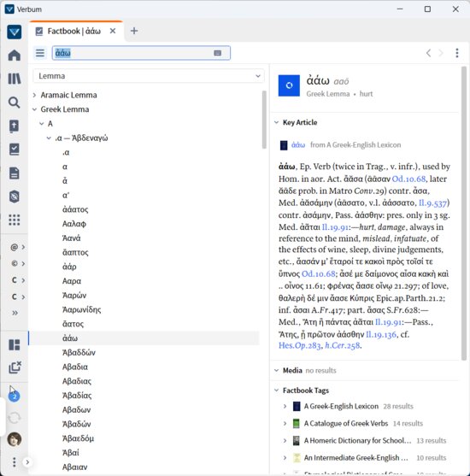Follow the Hes.Op.283 reference link
The image size is (470, 476).
point(300,345)
